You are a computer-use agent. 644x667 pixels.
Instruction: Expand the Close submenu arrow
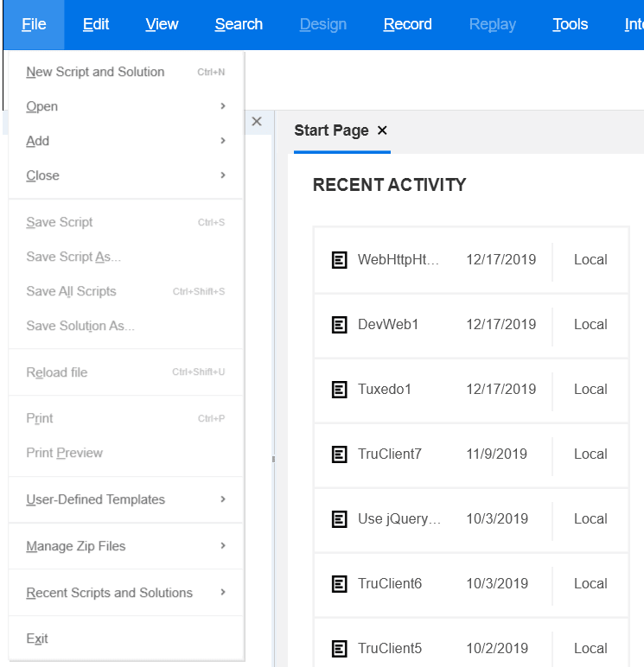pos(223,175)
